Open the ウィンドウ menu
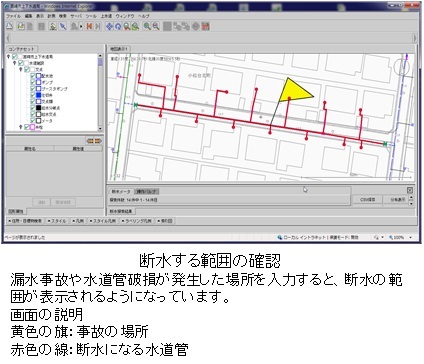The height and width of the screenshot is (364, 424). [125, 16]
